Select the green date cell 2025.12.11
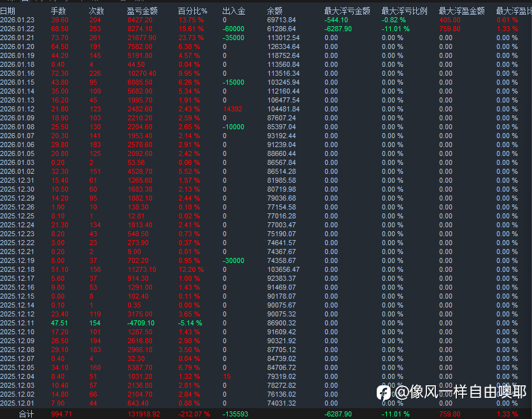 pos(17,323)
